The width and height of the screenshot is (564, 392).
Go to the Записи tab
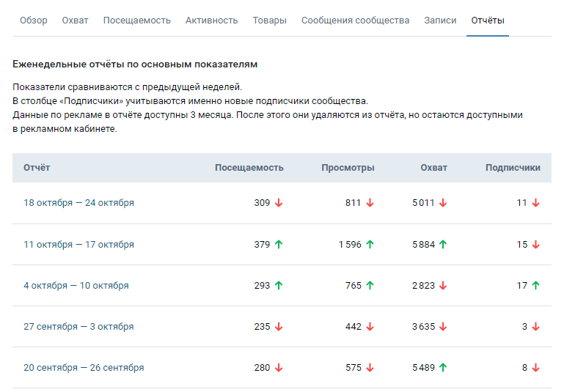pos(440,21)
